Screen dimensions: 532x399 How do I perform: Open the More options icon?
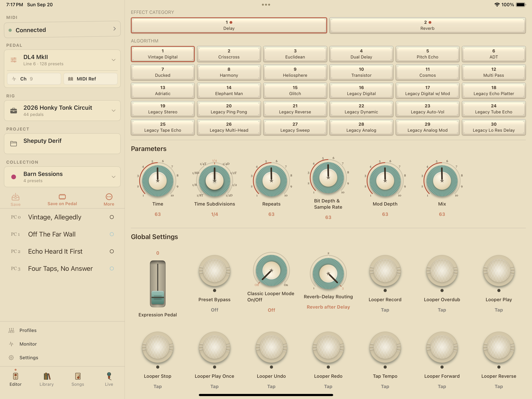coord(109,197)
